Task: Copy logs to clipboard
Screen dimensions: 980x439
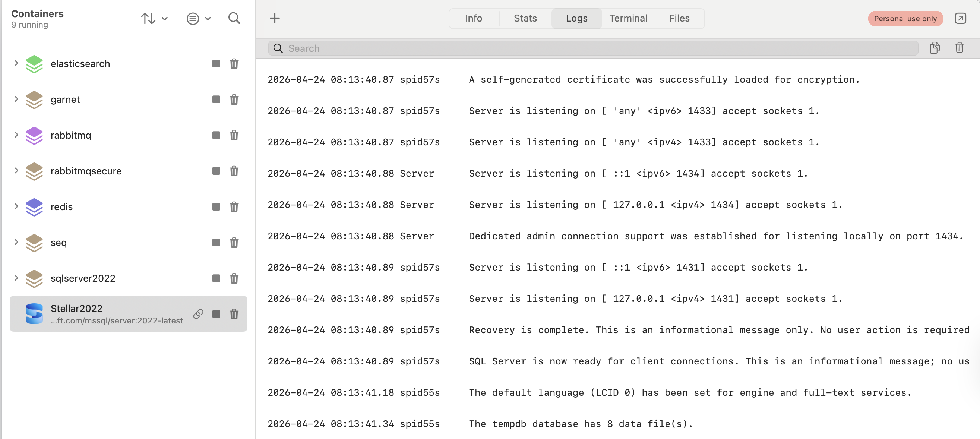Action: pyautogui.click(x=935, y=48)
